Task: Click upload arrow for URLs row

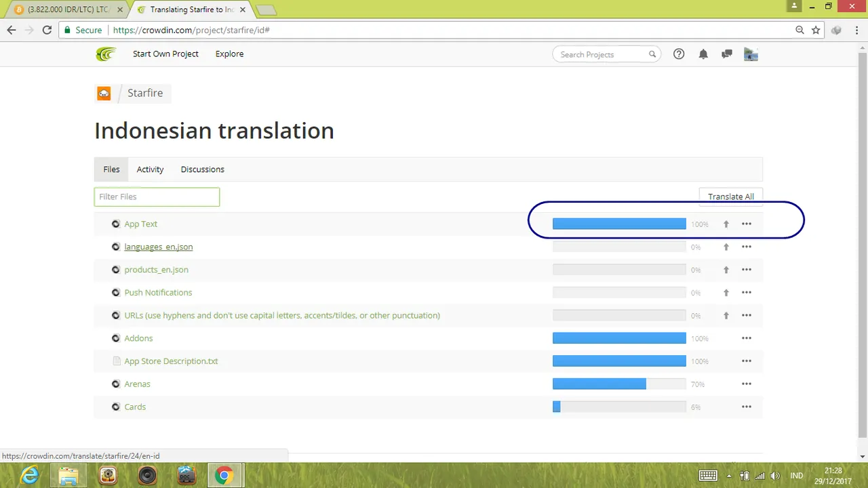Action: pyautogui.click(x=726, y=316)
